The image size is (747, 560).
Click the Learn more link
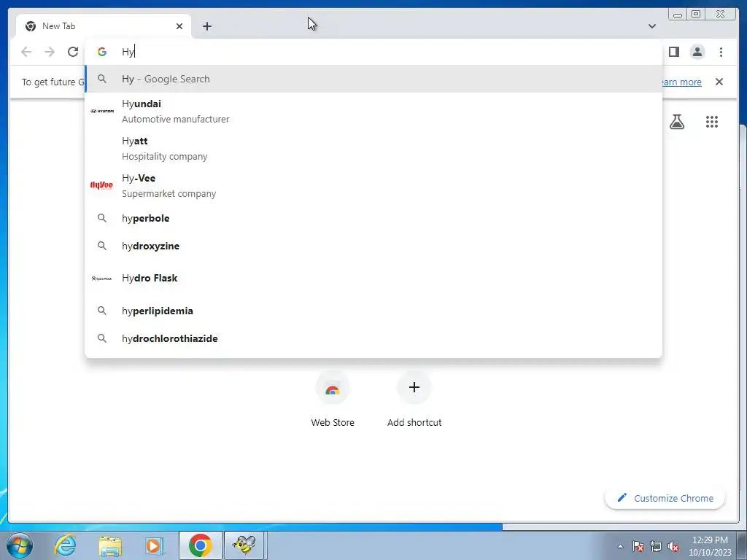[x=682, y=82]
